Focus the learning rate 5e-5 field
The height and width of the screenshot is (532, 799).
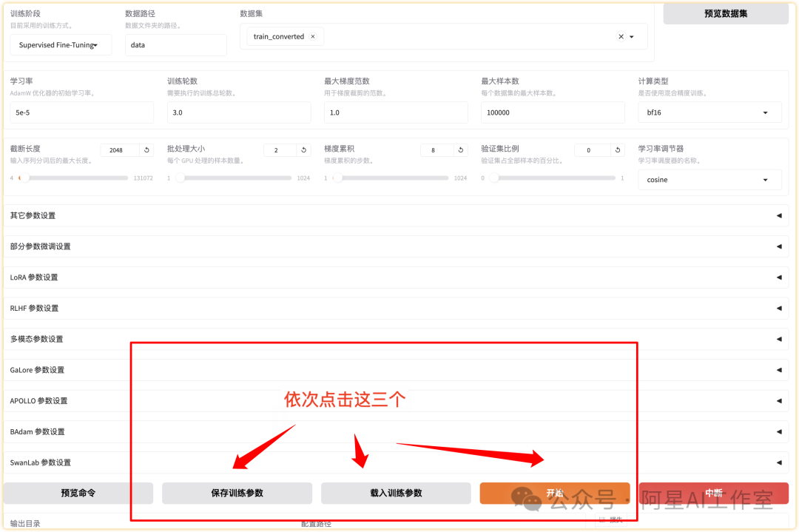point(81,112)
